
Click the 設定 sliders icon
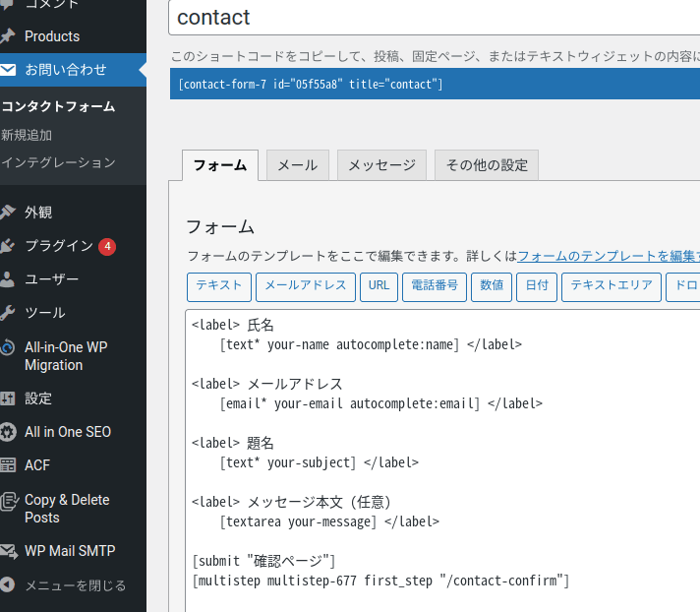pyautogui.click(x=7, y=398)
